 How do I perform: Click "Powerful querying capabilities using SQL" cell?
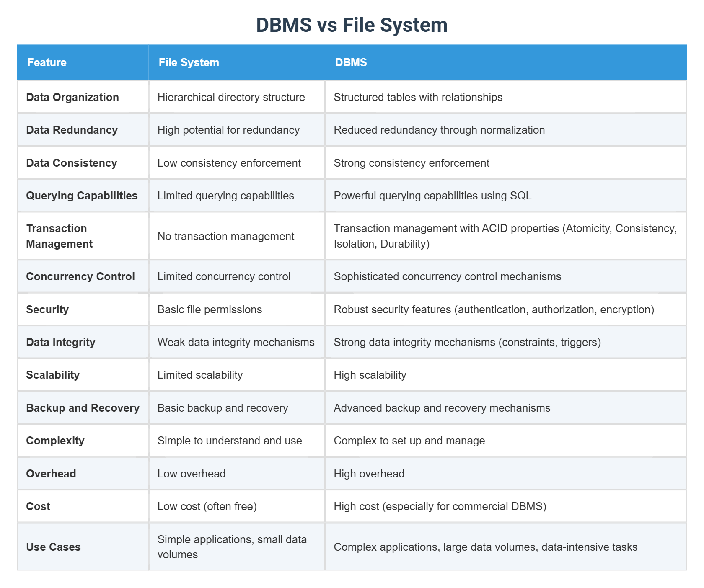pyautogui.click(x=506, y=196)
